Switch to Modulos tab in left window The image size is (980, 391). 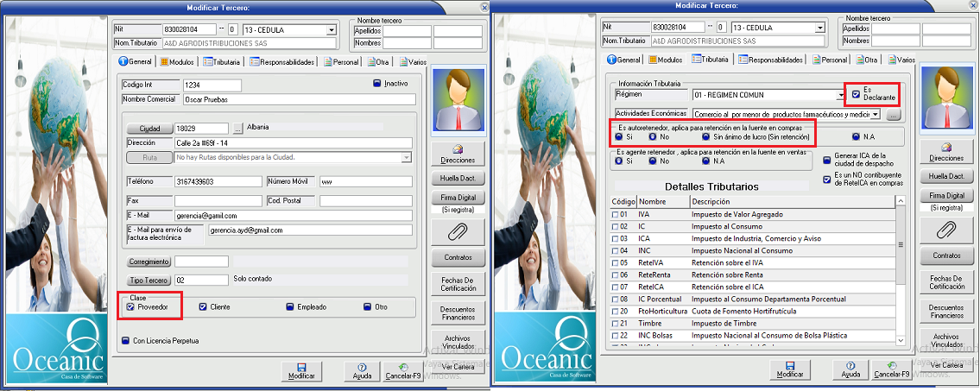point(176,62)
